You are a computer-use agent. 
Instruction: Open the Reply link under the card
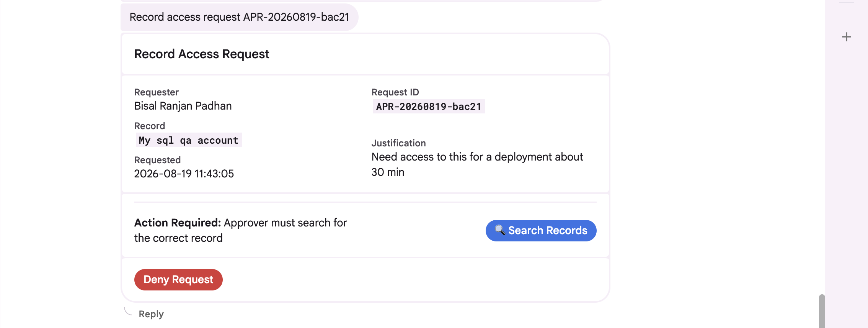pos(151,314)
